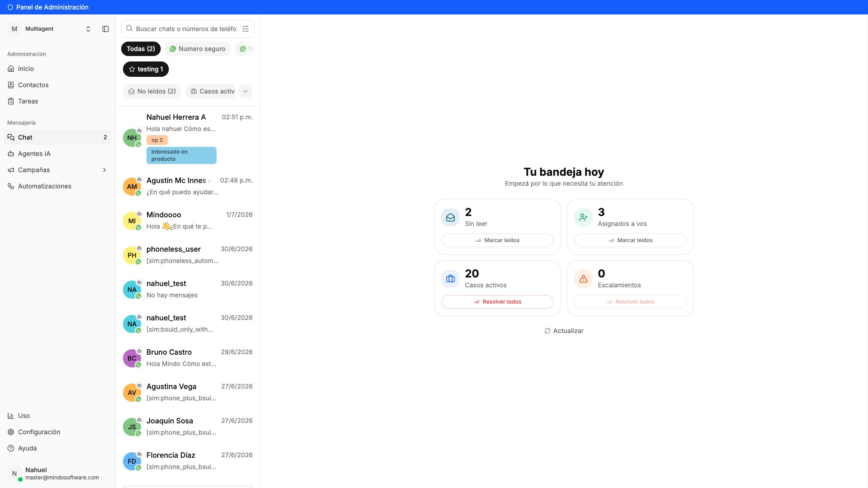Screen dimensions: 868x488
Task: Resolve all Casos activos
Action: coord(497,302)
